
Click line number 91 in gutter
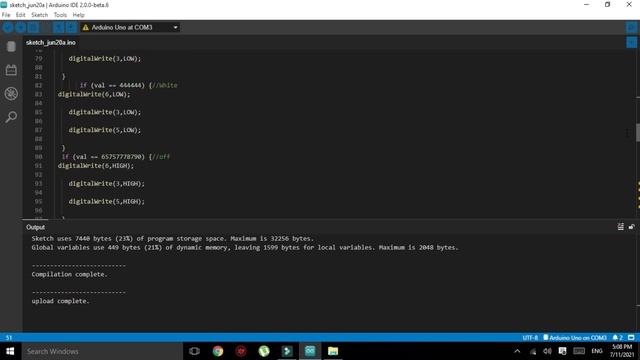pos(38,166)
